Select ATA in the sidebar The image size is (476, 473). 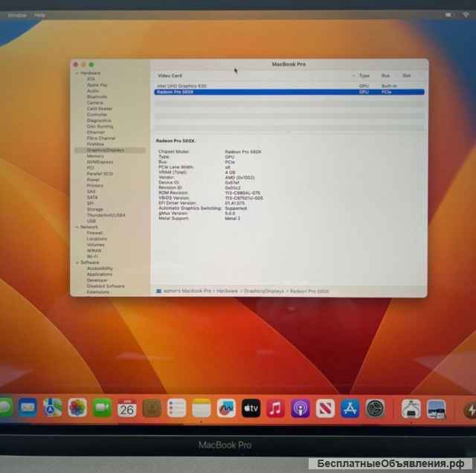[x=91, y=79]
